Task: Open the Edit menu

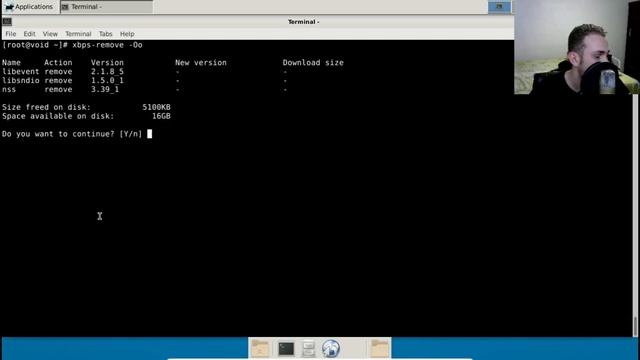Action: point(29,34)
